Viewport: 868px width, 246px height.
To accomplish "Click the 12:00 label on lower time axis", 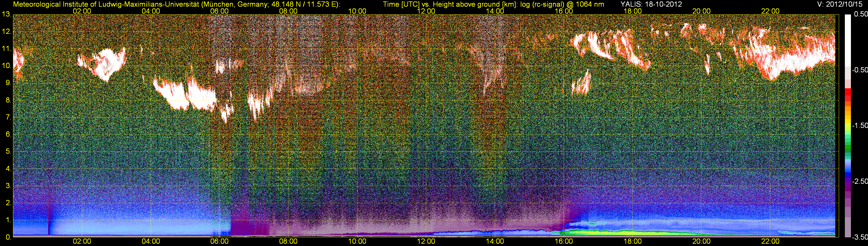I will 426,241.
